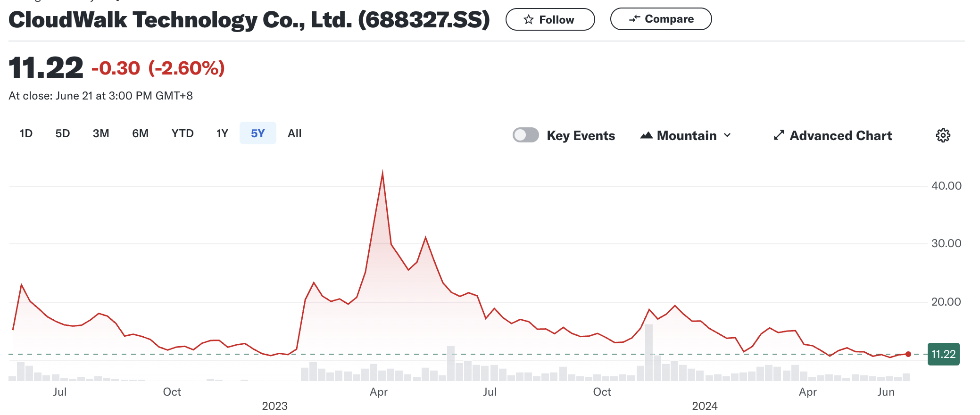Open the Advanced Chart link
This screenshot has height=415, width=980.
pyautogui.click(x=833, y=136)
